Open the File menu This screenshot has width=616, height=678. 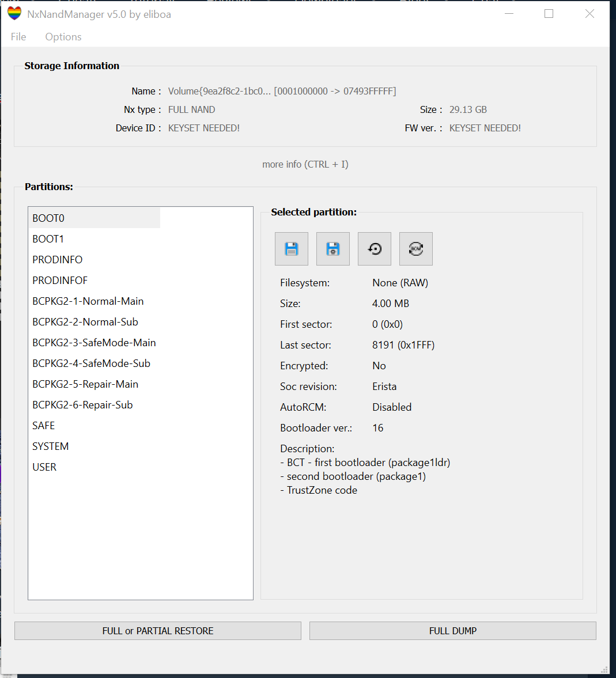click(18, 37)
